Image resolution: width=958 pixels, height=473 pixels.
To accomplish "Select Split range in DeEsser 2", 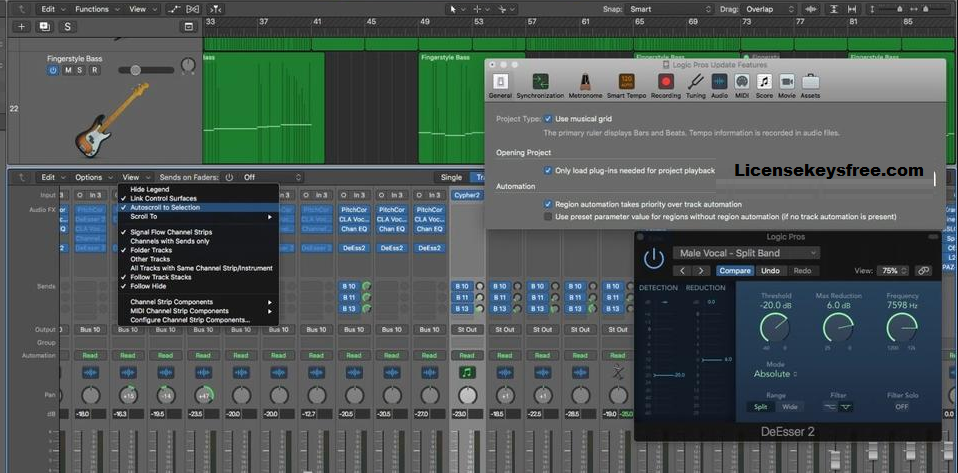I will coord(760,406).
